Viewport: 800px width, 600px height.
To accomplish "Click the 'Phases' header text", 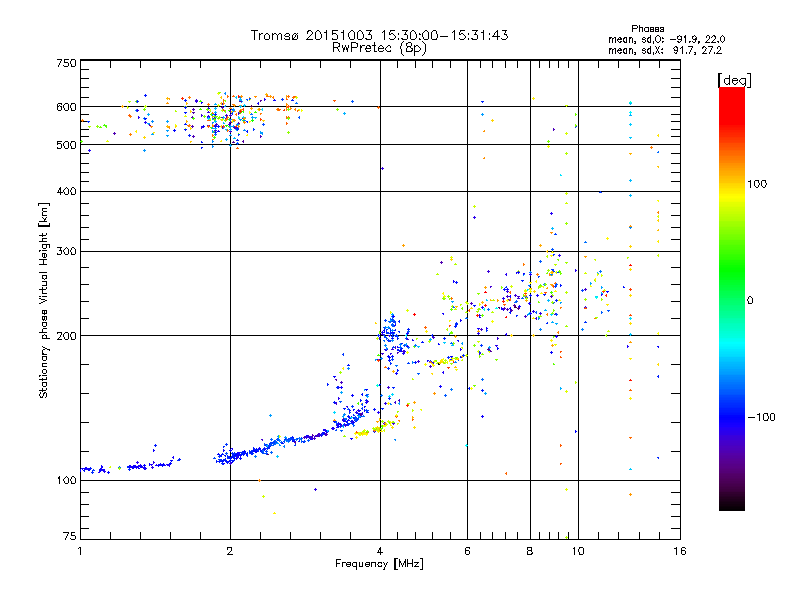I will coord(647,29).
